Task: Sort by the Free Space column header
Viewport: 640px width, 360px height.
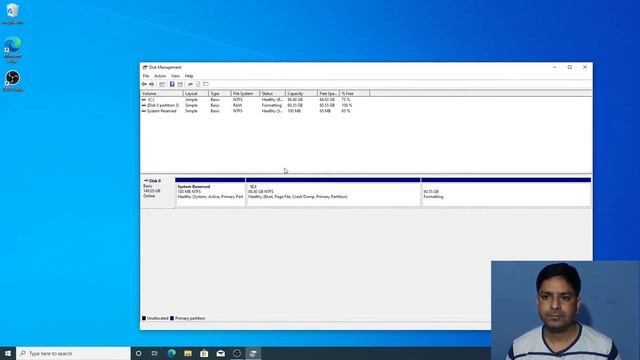Action: pos(329,93)
